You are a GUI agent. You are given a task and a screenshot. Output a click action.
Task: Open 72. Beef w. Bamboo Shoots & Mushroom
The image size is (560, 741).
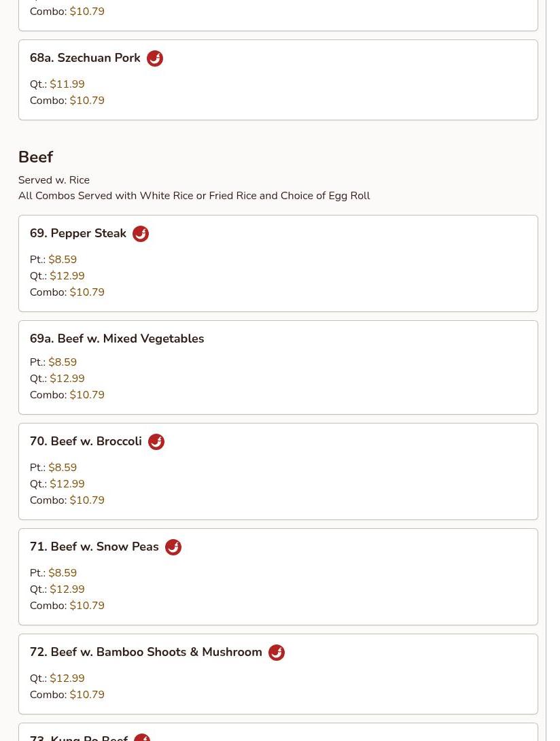coord(145,652)
